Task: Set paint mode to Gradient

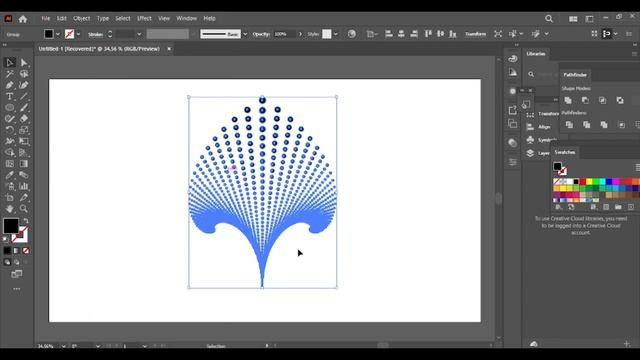Action: (x=16, y=250)
